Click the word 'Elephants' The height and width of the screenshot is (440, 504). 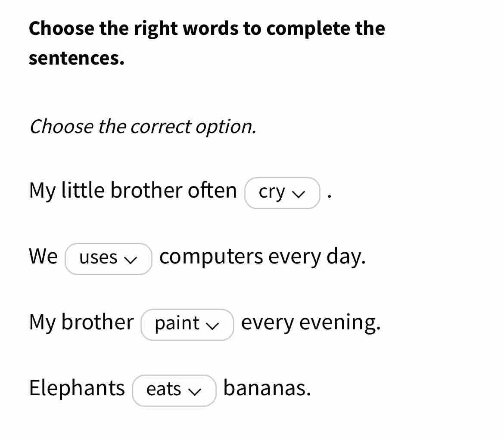[77, 389]
